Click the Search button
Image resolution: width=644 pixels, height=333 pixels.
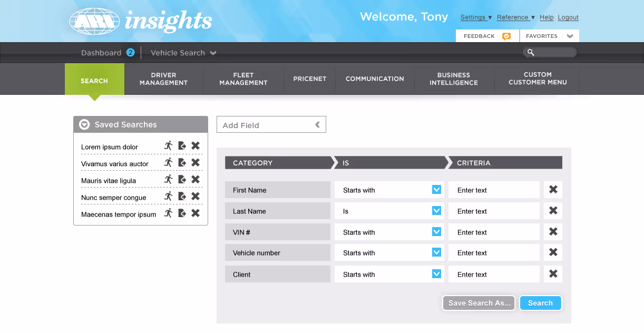[540, 303]
